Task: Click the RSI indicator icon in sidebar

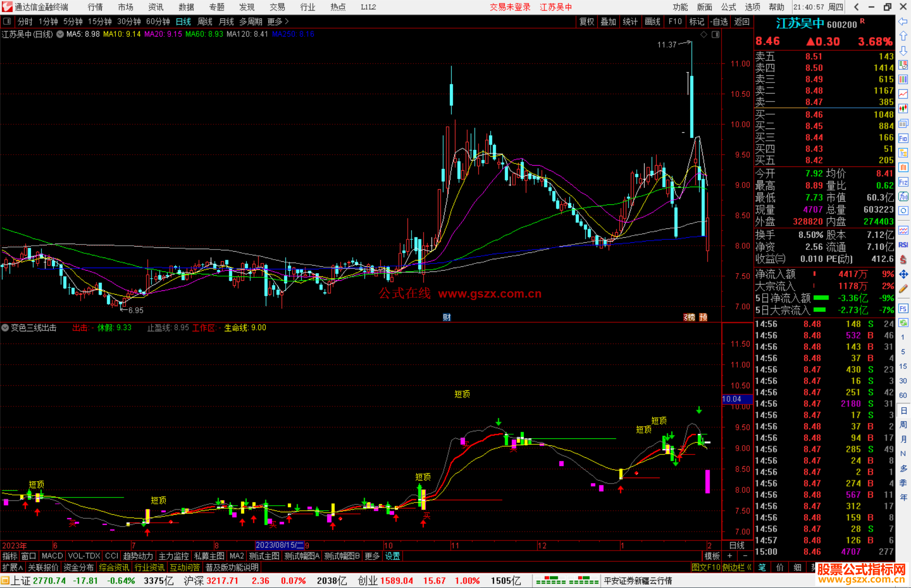Action: tap(903, 245)
